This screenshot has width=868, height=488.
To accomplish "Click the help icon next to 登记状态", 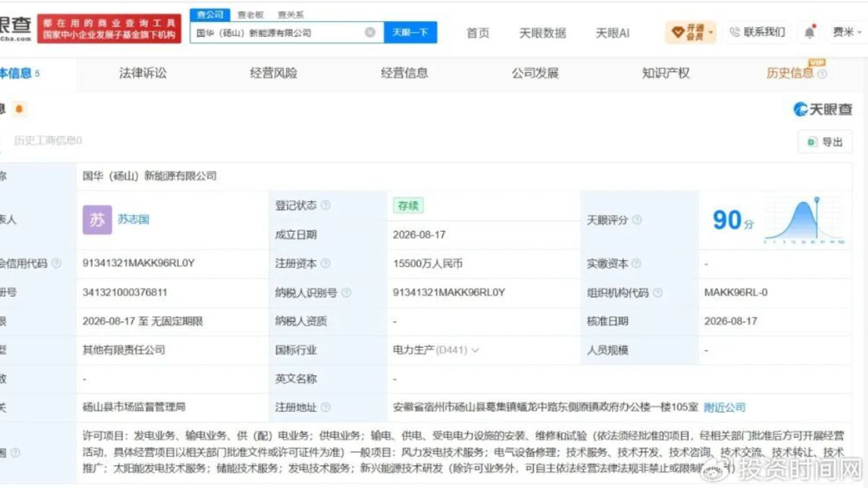I will [x=325, y=206].
